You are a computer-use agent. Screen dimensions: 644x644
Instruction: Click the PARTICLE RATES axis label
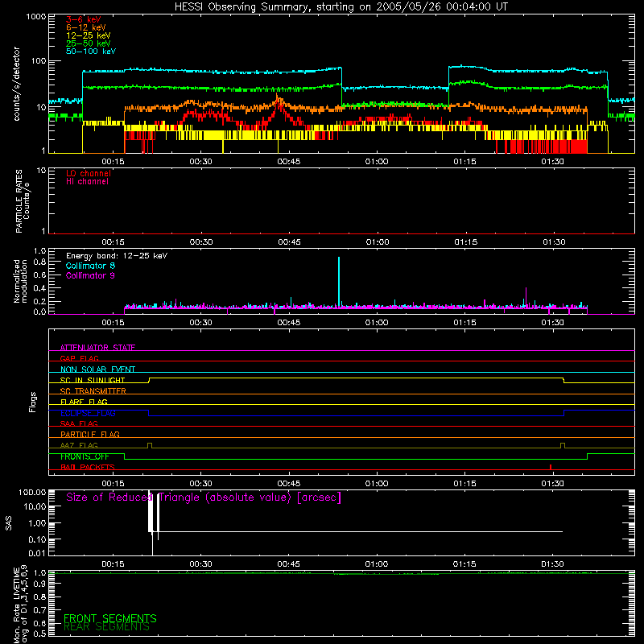tap(23, 201)
